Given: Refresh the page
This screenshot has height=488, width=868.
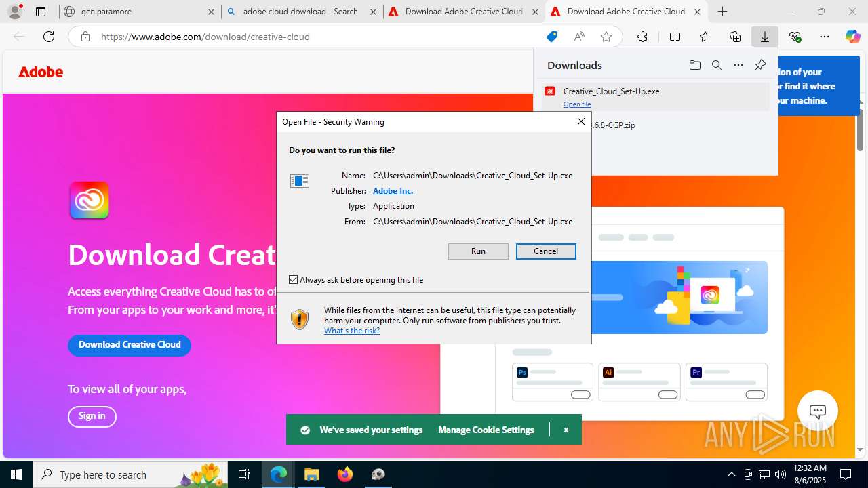Looking at the screenshot, I should (x=49, y=37).
